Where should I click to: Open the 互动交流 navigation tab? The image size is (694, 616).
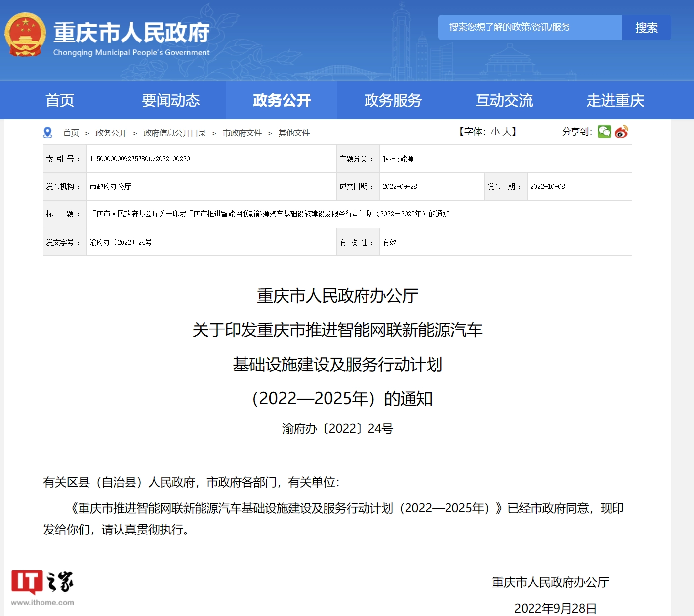[504, 100]
